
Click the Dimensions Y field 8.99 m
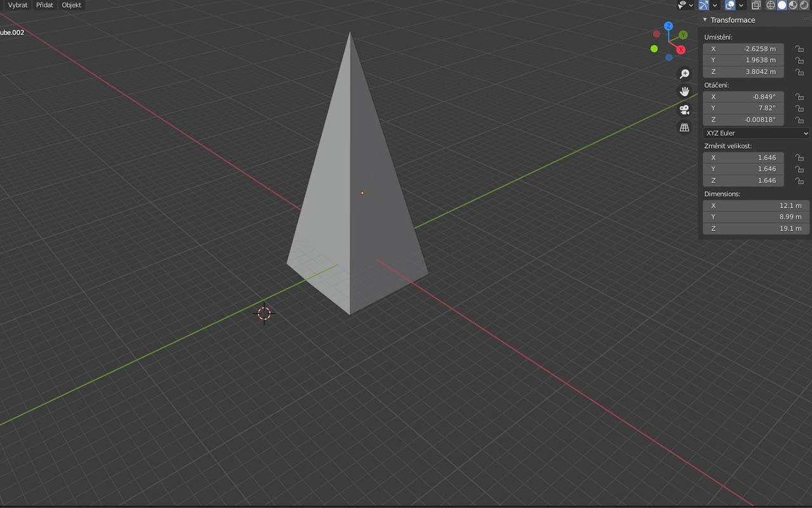(x=756, y=217)
